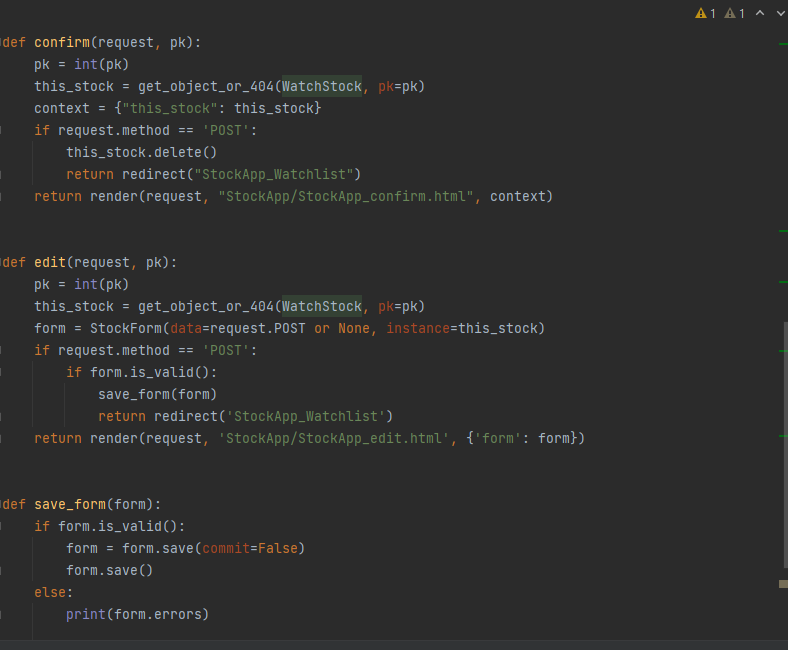
Task: Click the double-quoted "StockApp_Watchlist" redirect string
Action: click(273, 174)
